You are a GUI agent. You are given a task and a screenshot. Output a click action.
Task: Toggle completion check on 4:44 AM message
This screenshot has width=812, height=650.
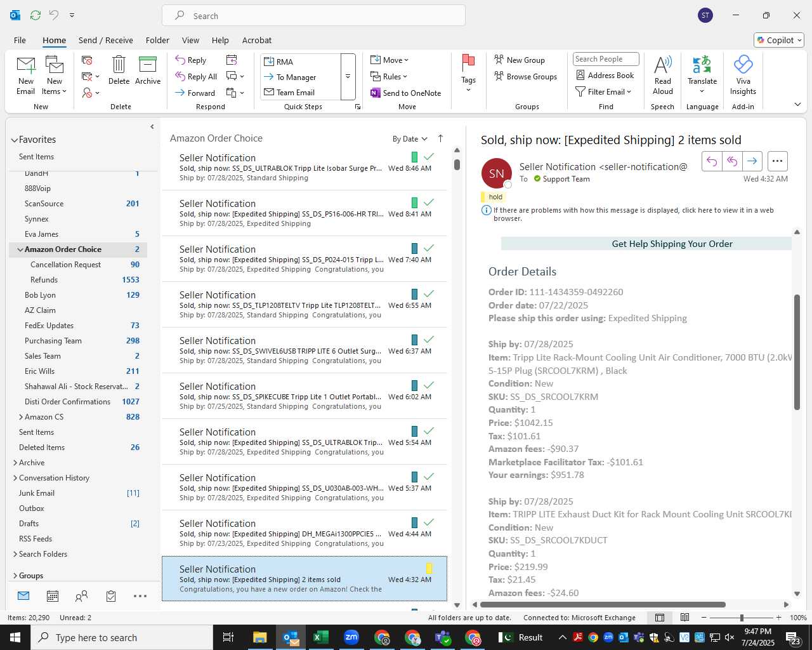(x=429, y=522)
